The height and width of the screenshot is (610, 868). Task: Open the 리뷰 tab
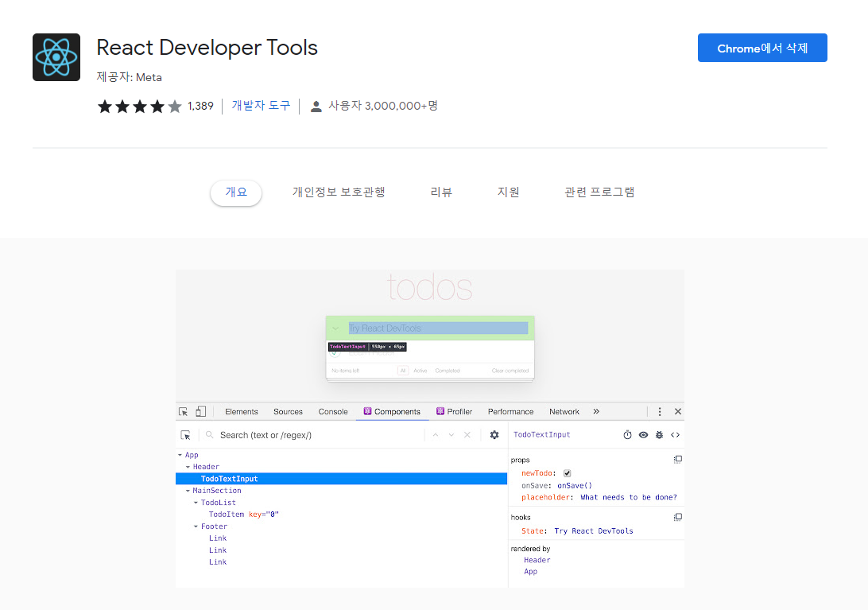coord(441,192)
